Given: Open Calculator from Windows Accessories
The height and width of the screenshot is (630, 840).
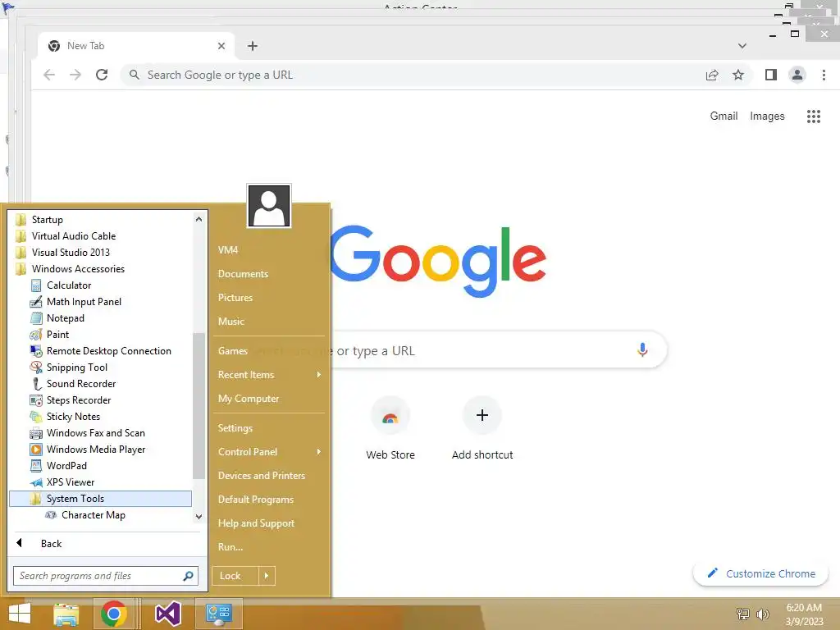Looking at the screenshot, I should [69, 285].
